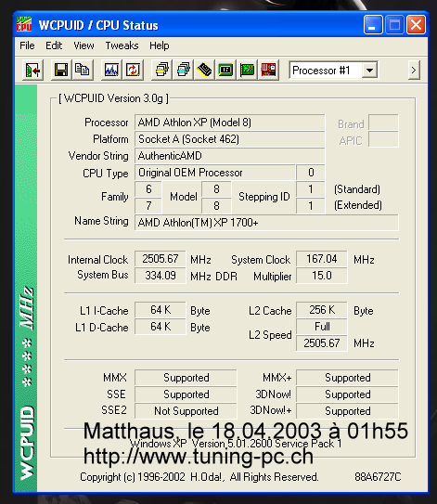This screenshot has width=437, height=504.
Task: Open the memory chip info icon
Action: (204, 70)
